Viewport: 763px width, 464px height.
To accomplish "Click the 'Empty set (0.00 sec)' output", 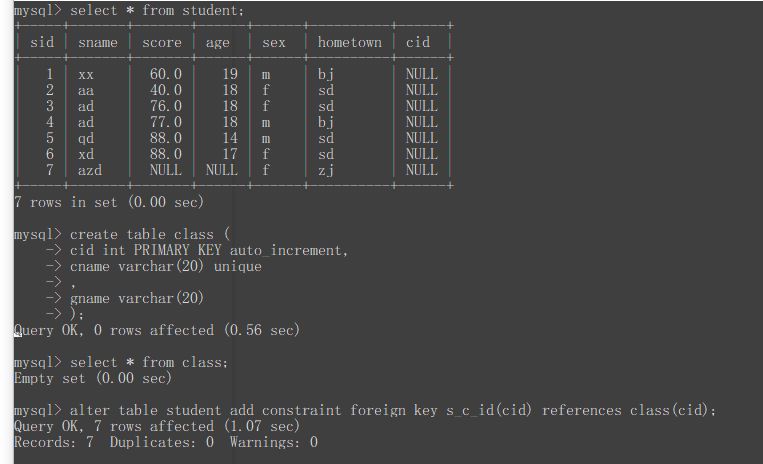I will 93,378.
